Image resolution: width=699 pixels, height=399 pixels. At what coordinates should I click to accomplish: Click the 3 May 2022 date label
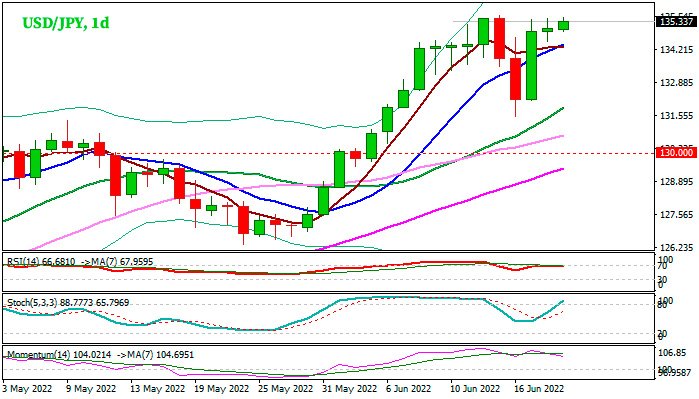point(28,389)
